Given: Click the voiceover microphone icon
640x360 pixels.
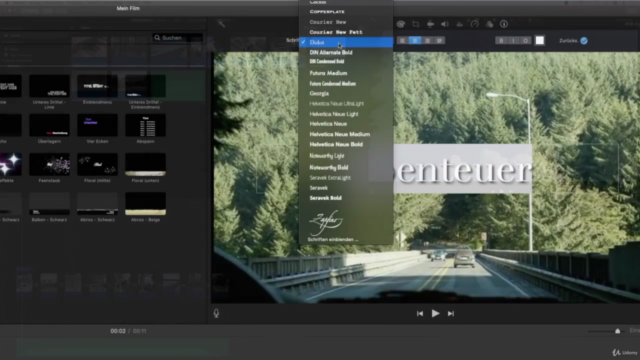Looking at the screenshot, I should pos(216,313).
